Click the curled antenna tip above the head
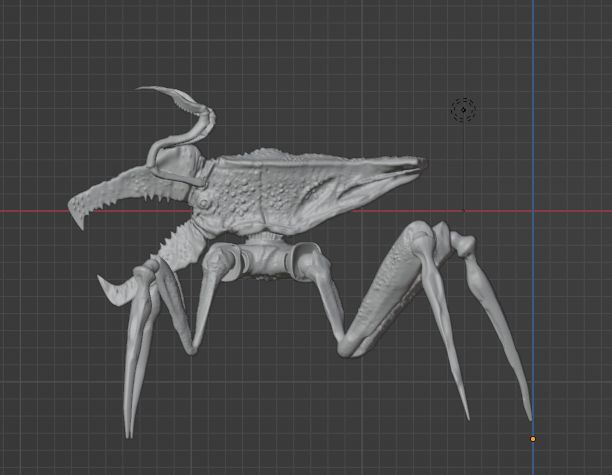Viewport: 612px width, 475px height. (x=143, y=91)
